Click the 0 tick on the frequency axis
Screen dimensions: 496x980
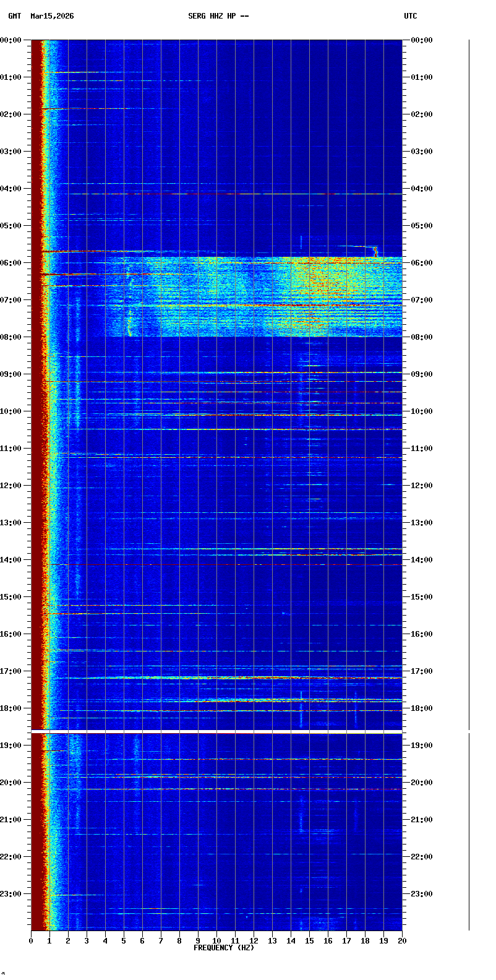point(31,940)
